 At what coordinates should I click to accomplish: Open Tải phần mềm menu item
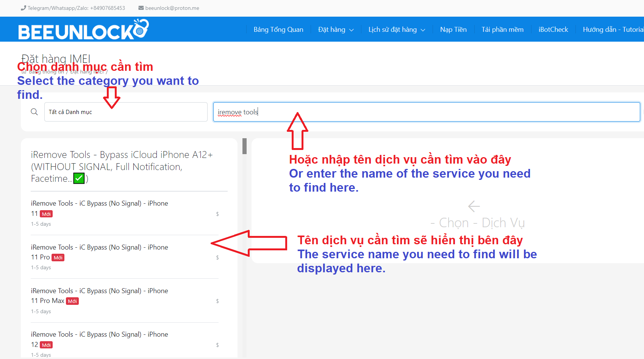coord(502,30)
